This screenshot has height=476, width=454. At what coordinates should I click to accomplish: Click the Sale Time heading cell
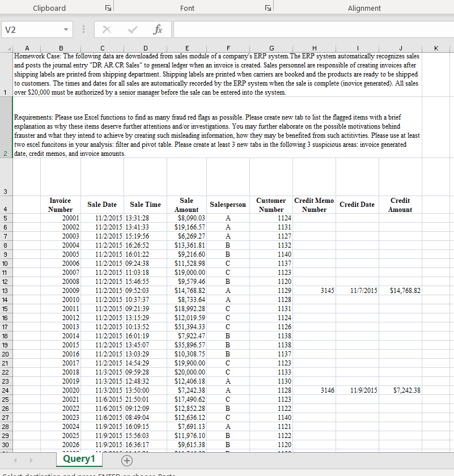coord(145,205)
